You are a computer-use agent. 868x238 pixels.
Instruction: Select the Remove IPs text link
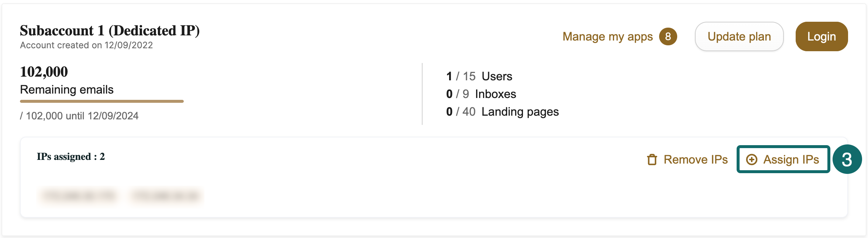(x=695, y=160)
